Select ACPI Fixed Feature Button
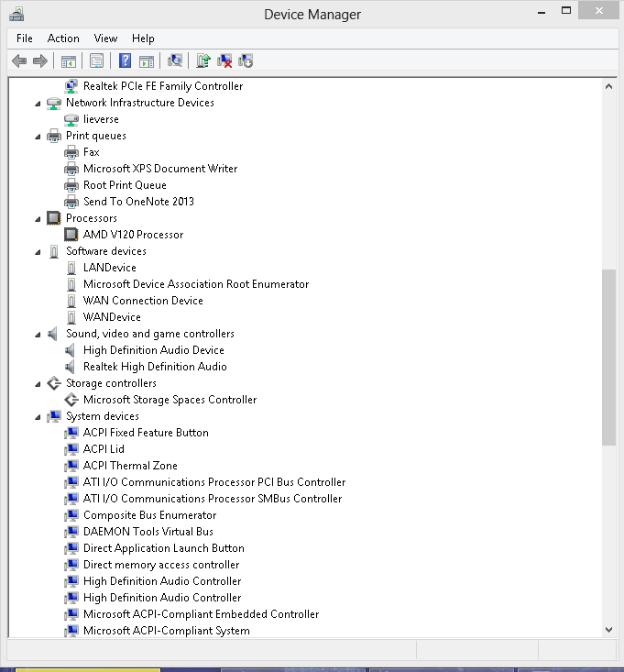The height and width of the screenshot is (672, 624). click(146, 433)
